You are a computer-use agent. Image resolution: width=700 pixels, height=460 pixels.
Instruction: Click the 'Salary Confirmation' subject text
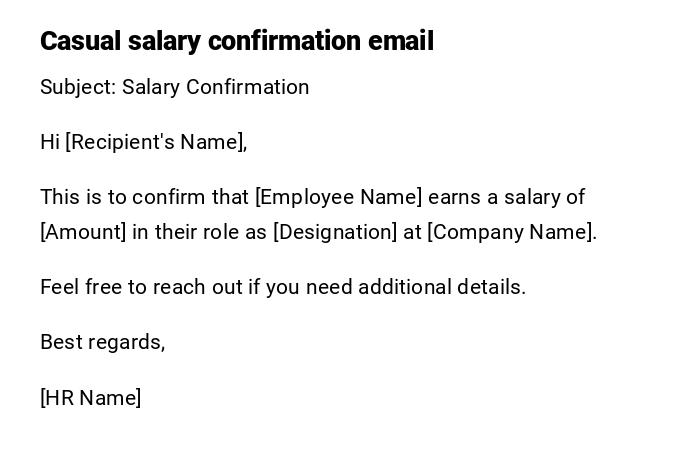point(216,87)
